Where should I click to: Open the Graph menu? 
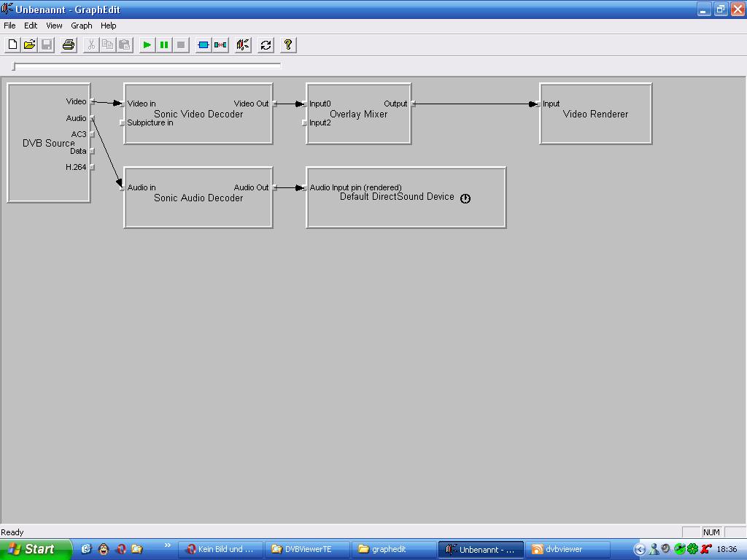tap(82, 26)
